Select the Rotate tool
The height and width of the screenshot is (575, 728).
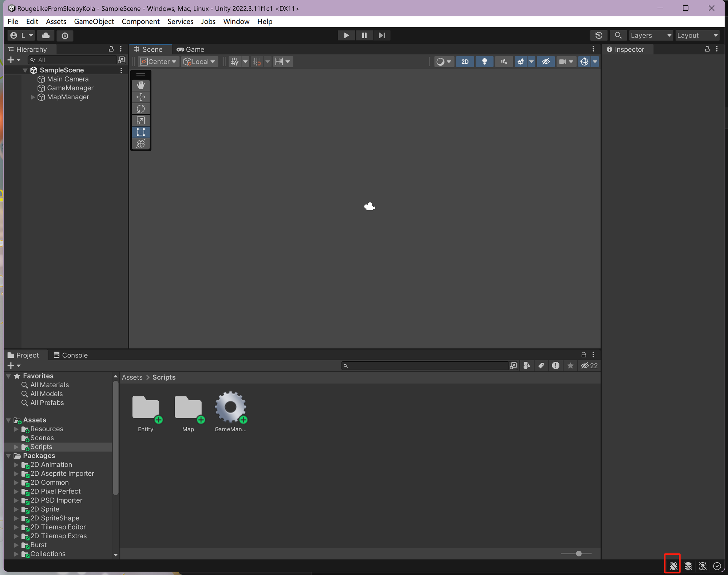click(141, 108)
